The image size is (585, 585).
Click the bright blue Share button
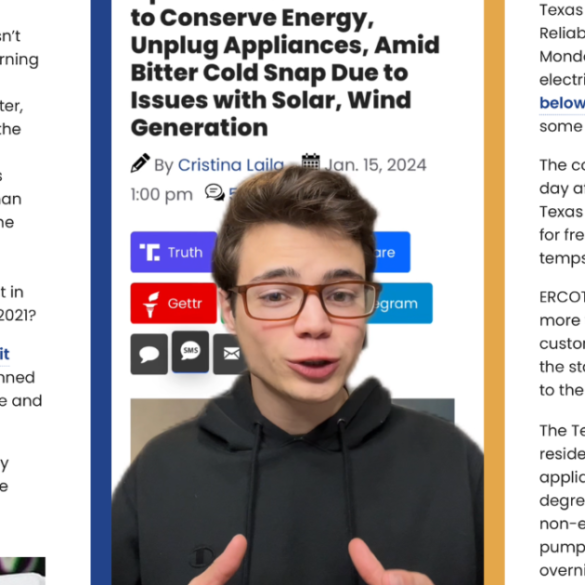[x=392, y=252]
